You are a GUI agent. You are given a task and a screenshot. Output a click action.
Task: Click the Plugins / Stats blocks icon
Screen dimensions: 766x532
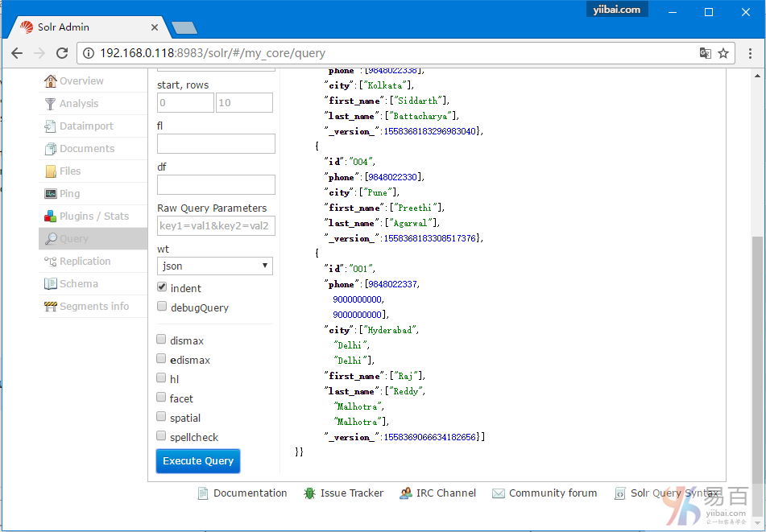click(50, 216)
